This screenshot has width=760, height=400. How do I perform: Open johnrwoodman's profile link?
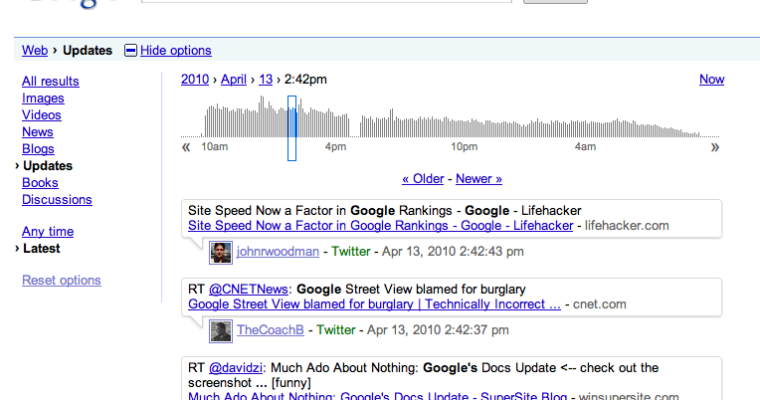click(278, 252)
